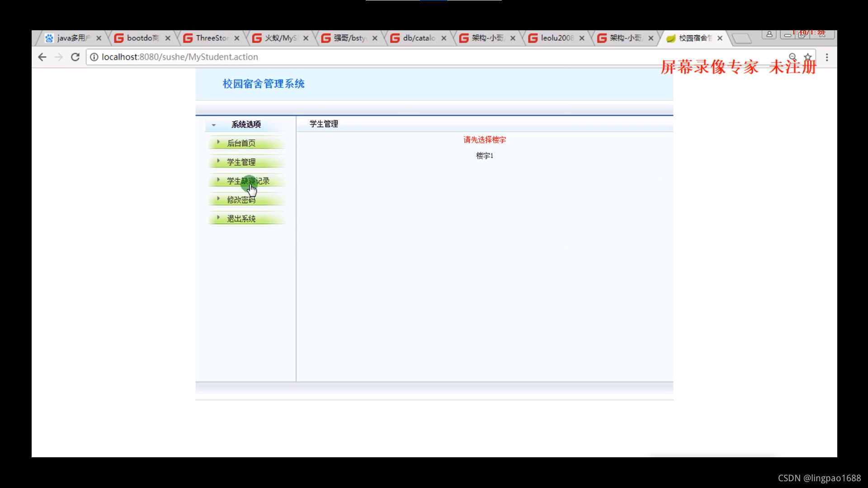Open the Chrome user profile icon

coord(769,34)
